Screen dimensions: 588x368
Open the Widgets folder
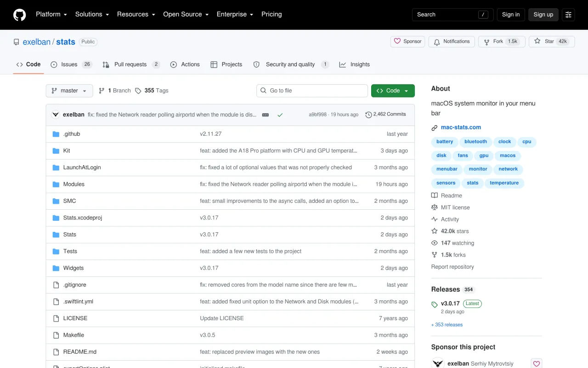click(73, 268)
